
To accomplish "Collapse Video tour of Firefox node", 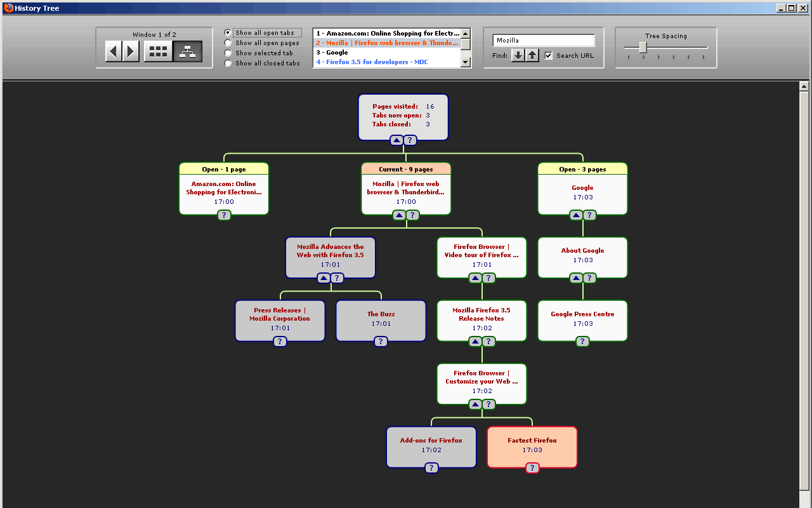I will [475, 278].
